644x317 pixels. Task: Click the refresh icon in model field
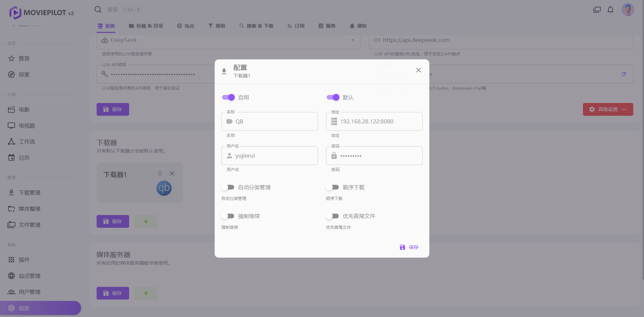[624, 74]
